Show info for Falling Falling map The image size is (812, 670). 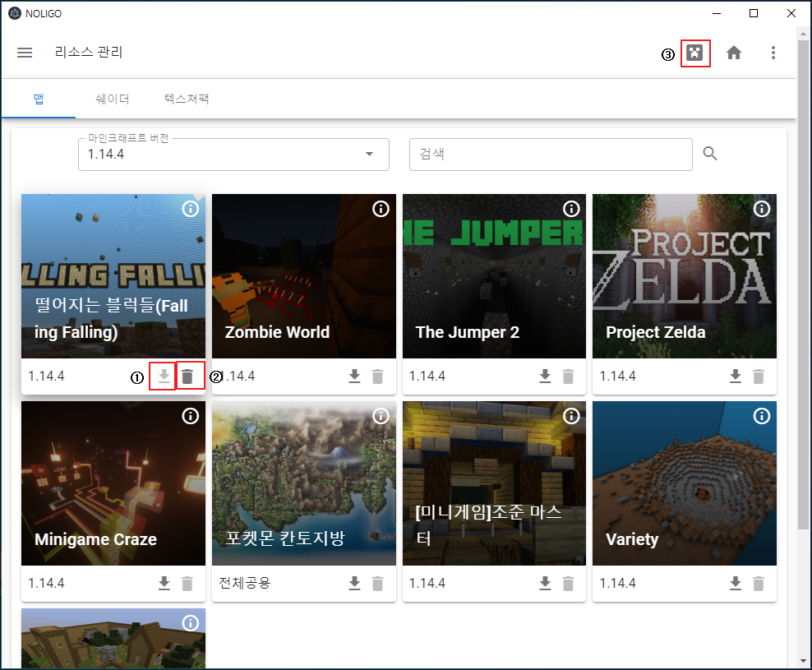coord(191,209)
